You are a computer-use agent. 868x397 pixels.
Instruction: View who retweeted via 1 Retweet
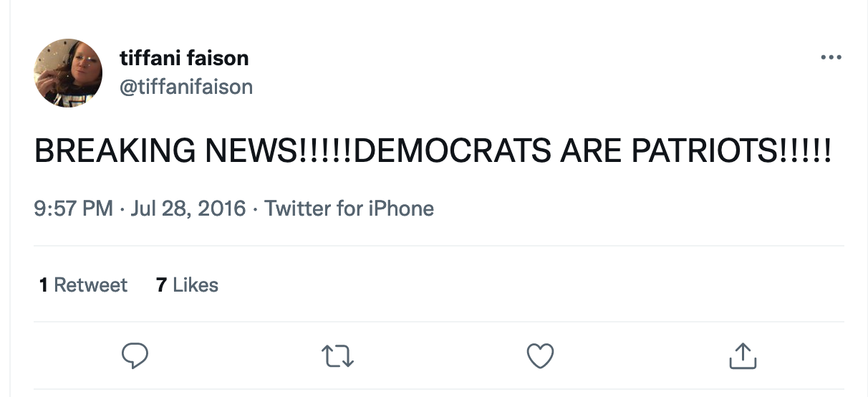(x=83, y=285)
